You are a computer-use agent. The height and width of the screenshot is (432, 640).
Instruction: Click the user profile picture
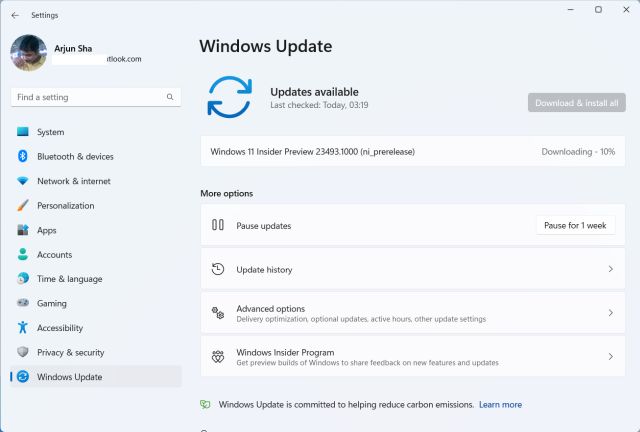(x=28, y=53)
